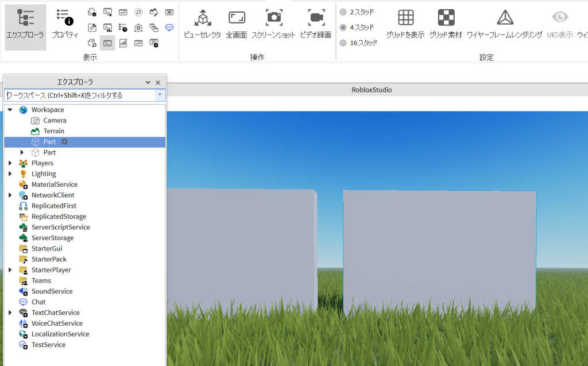The image size is (588, 366).
Task: Click the Explorer filter search field
Action: click(79, 95)
